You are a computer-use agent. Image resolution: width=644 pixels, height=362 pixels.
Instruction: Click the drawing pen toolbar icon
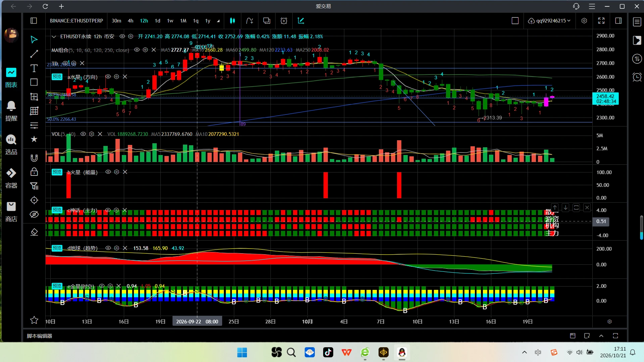pyautogui.click(x=301, y=21)
